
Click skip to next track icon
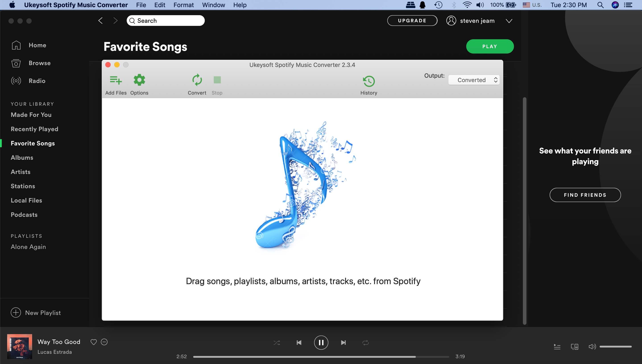[343, 343]
